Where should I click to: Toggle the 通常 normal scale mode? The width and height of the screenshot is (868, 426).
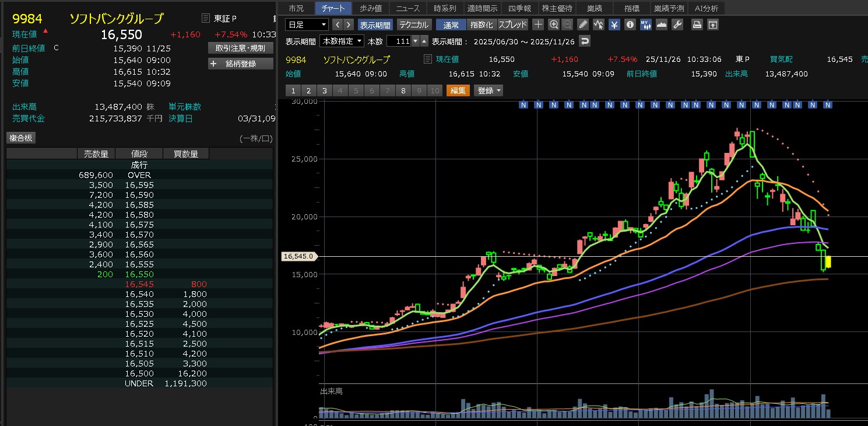[x=451, y=25]
